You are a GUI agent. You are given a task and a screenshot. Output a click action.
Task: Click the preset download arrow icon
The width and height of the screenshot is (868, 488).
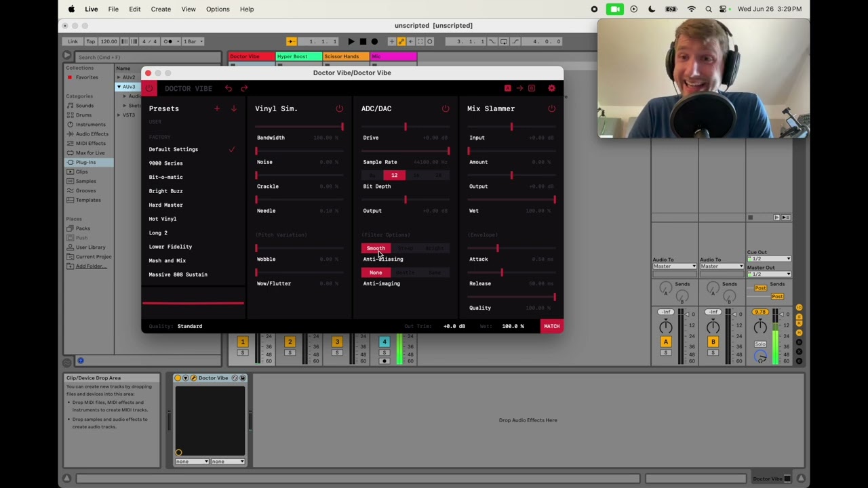coord(233,108)
